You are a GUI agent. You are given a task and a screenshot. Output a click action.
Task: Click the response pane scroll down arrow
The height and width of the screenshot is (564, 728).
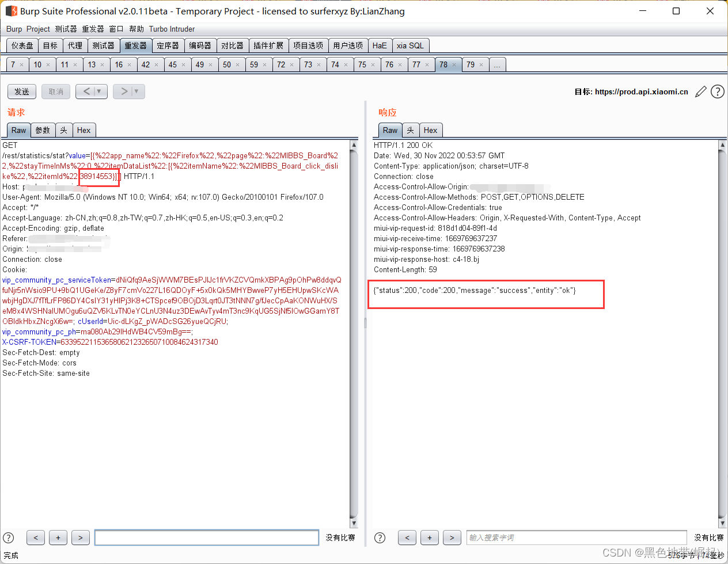click(722, 523)
